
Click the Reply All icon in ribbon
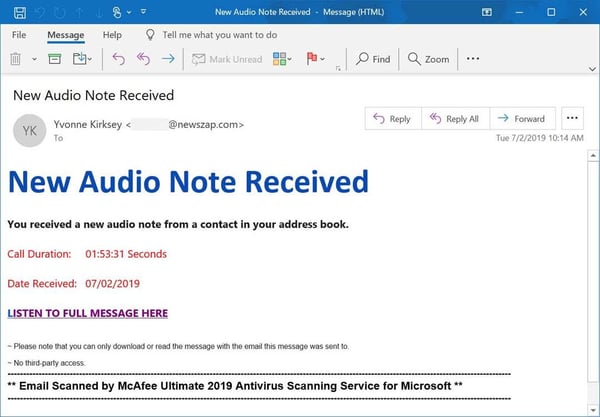point(143,59)
